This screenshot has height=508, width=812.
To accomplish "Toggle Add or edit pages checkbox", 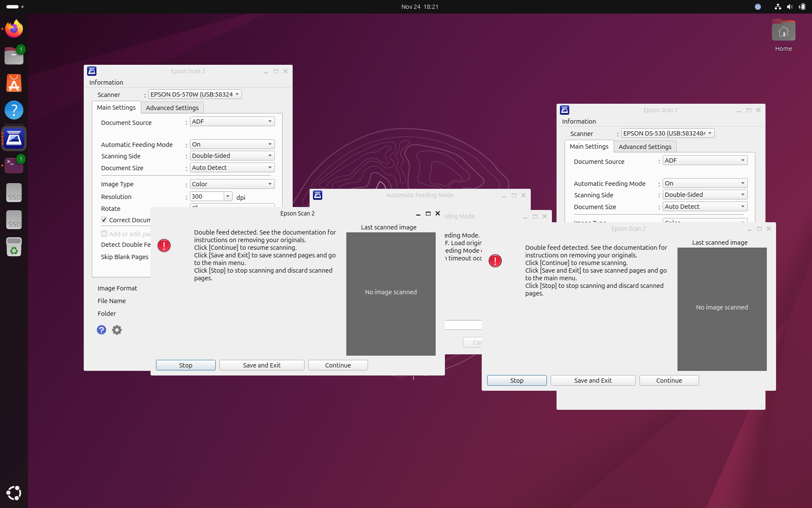I will point(104,234).
